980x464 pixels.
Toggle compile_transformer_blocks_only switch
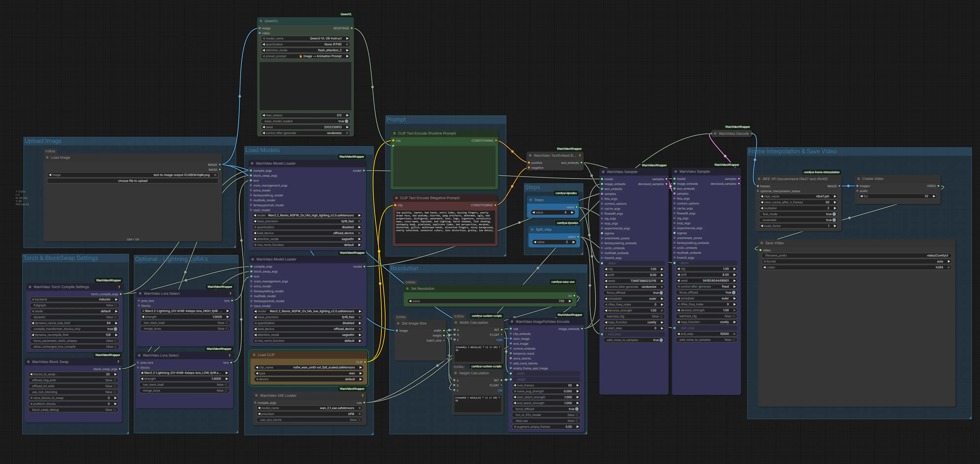pyautogui.click(x=115, y=329)
